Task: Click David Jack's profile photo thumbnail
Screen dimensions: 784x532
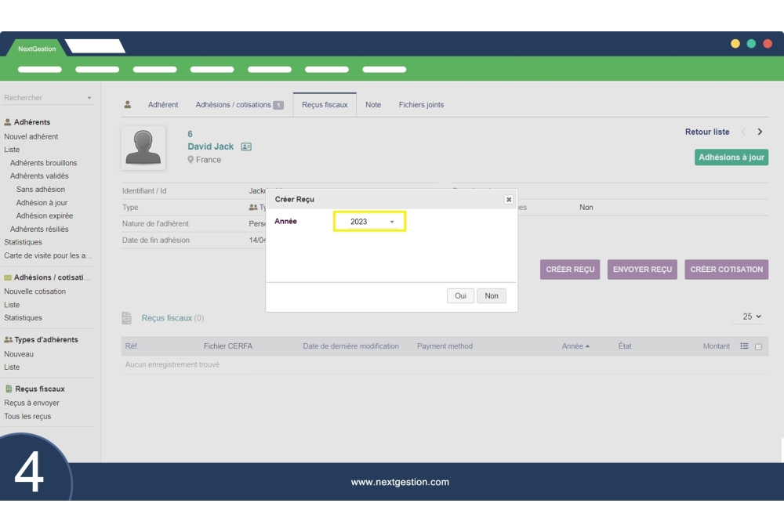Action: coord(143,147)
